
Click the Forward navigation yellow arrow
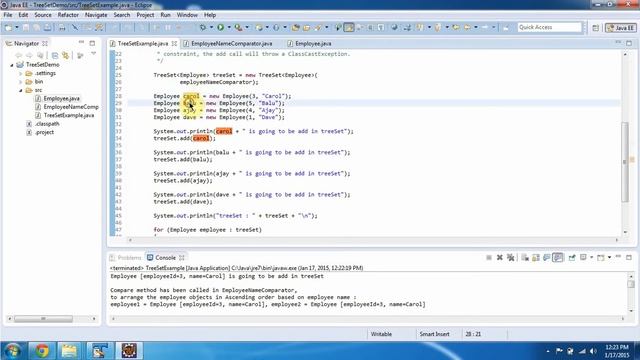click(x=485, y=27)
